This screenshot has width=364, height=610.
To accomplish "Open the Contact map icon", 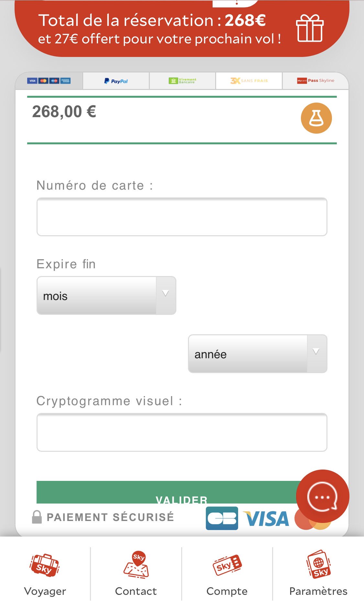I will [x=136, y=565].
